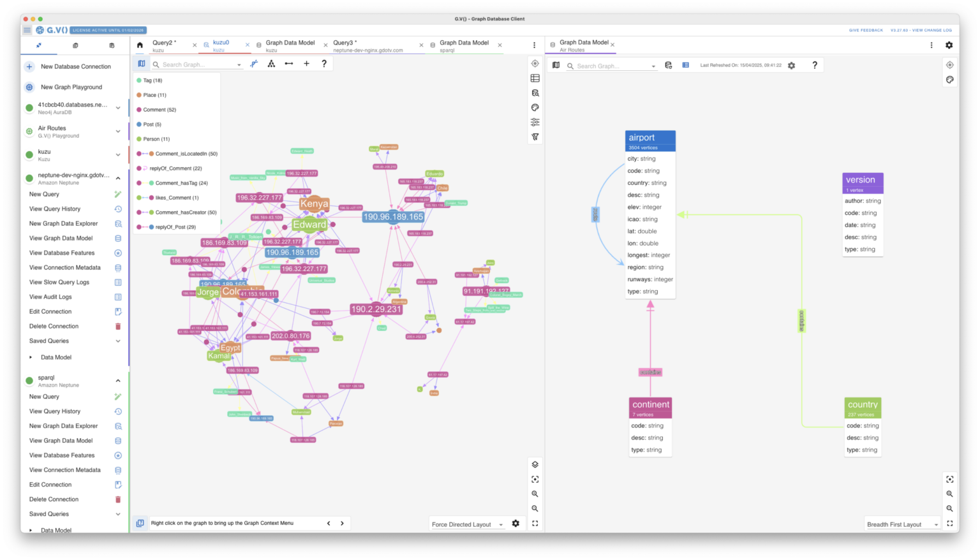This screenshot has width=980, height=560.
Task: Switch to the Query2 tab
Action: (163, 45)
